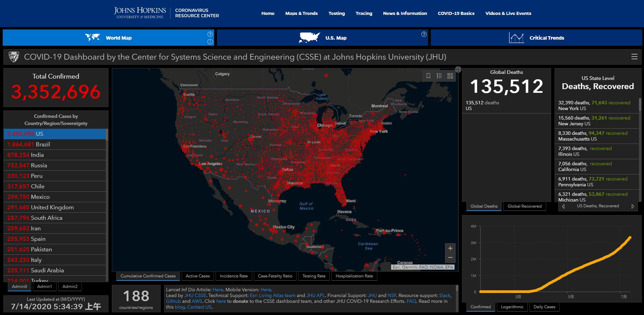
Task: Select the US row in country list
Action: (55, 134)
